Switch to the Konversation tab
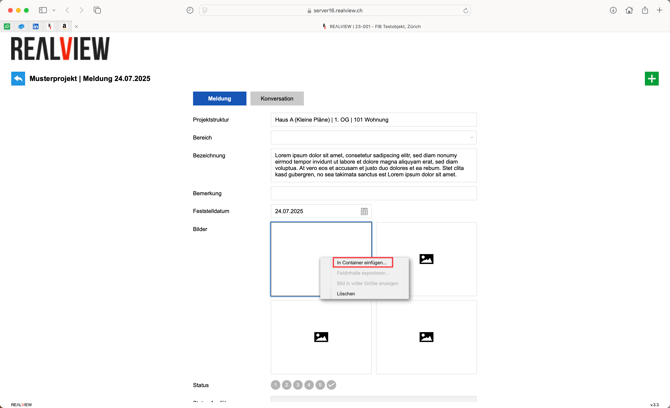The image size is (670, 408). [277, 98]
